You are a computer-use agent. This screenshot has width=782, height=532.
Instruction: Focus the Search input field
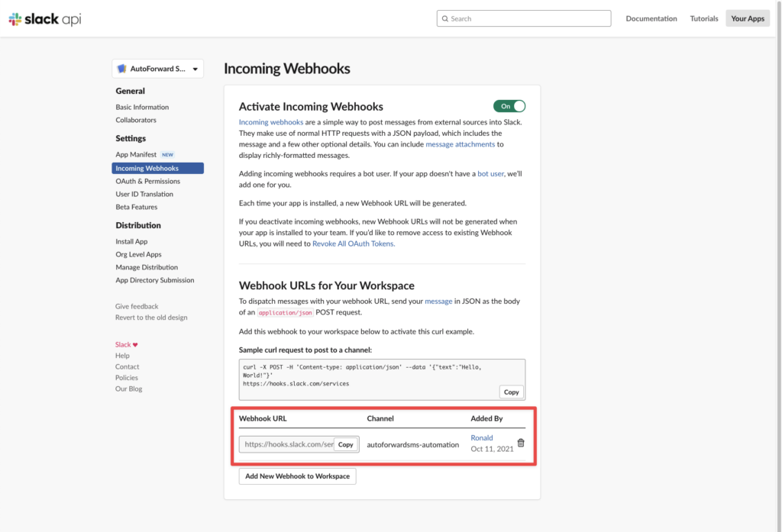524,18
